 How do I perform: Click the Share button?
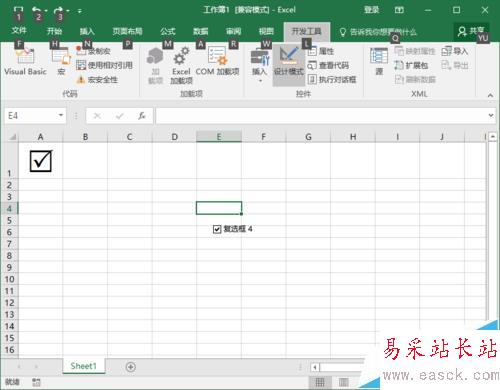(471, 31)
